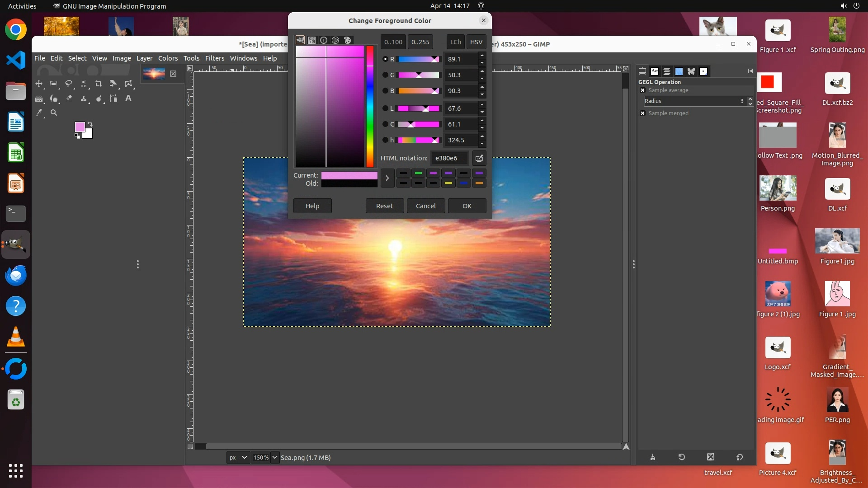Click the screen color picker eyedropper button
Image resolution: width=868 pixels, height=488 pixels.
(479, 158)
